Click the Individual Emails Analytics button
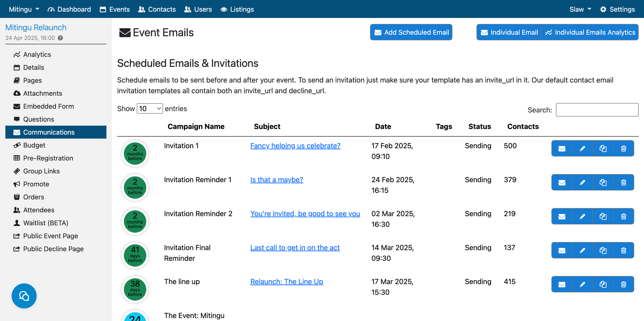644x321 pixels. pyautogui.click(x=590, y=32)
